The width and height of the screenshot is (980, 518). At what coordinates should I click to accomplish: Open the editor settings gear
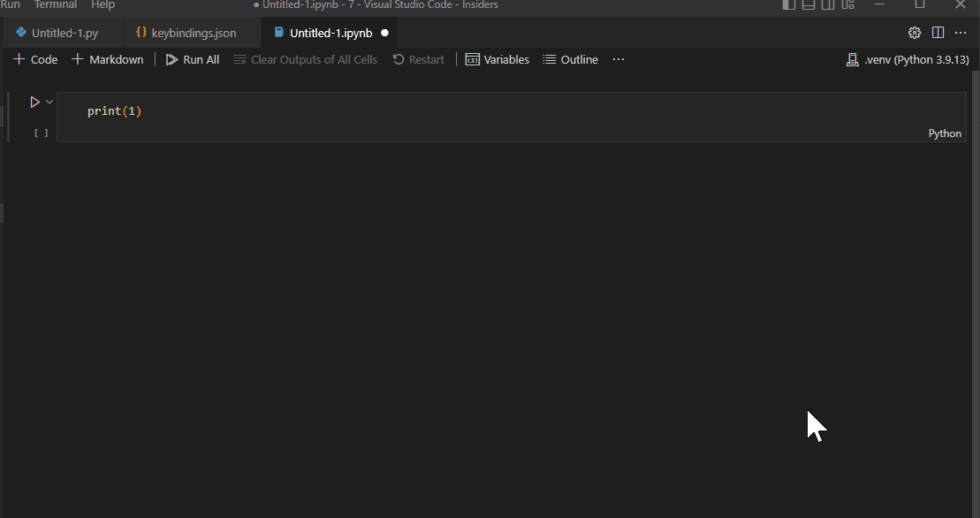(x=914, y=32)
